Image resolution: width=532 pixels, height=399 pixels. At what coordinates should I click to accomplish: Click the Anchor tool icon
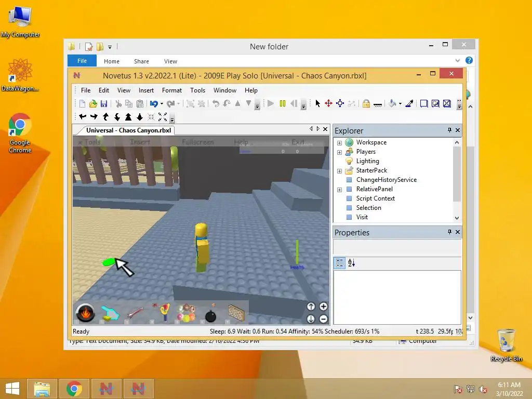click(x=377, y=104)
